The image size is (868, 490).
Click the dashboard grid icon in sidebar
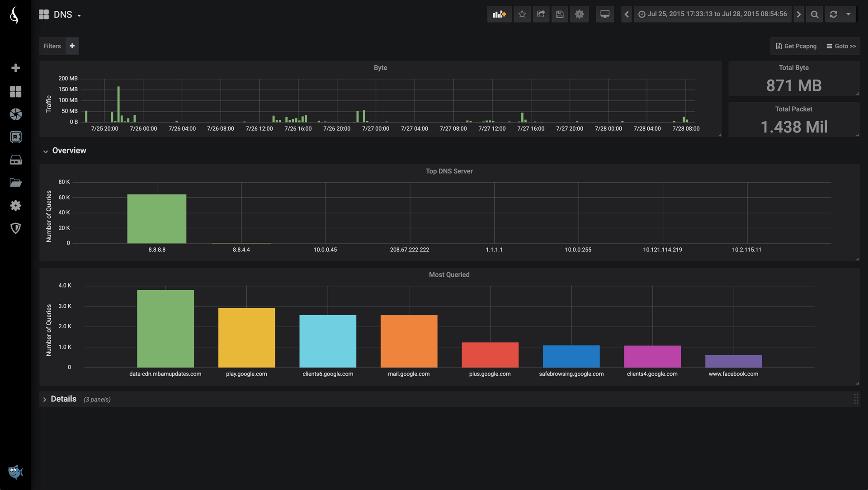click(15, 91)
